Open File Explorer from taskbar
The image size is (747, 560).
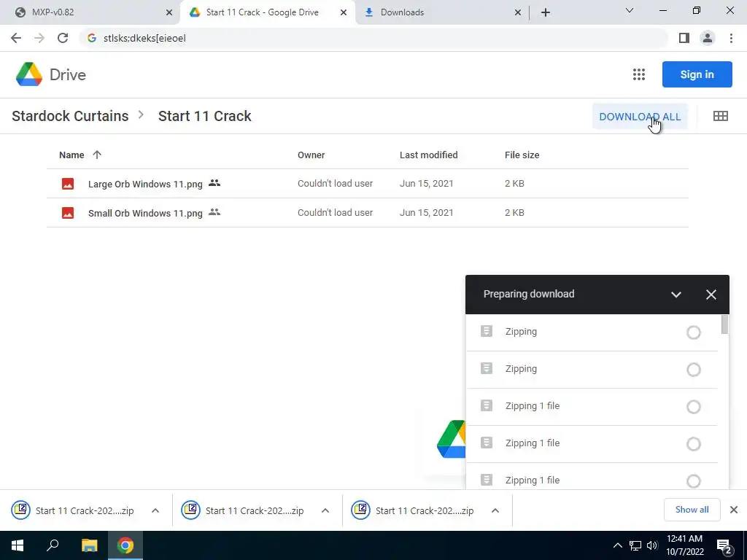[x=89, y=545]
